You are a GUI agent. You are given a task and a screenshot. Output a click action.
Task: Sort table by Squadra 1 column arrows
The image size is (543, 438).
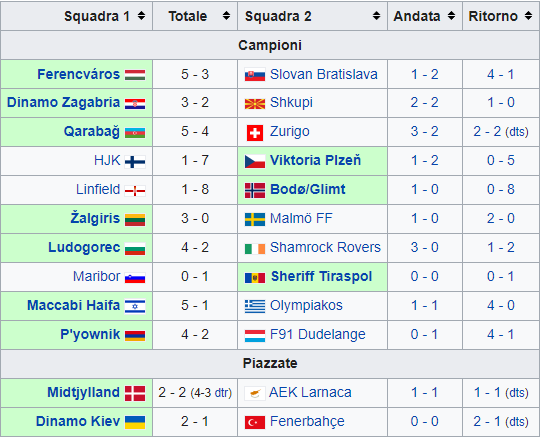[x=141, y=16]
